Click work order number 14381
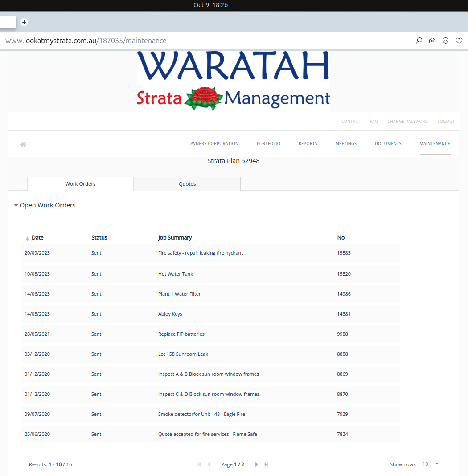 coord(344,314)
